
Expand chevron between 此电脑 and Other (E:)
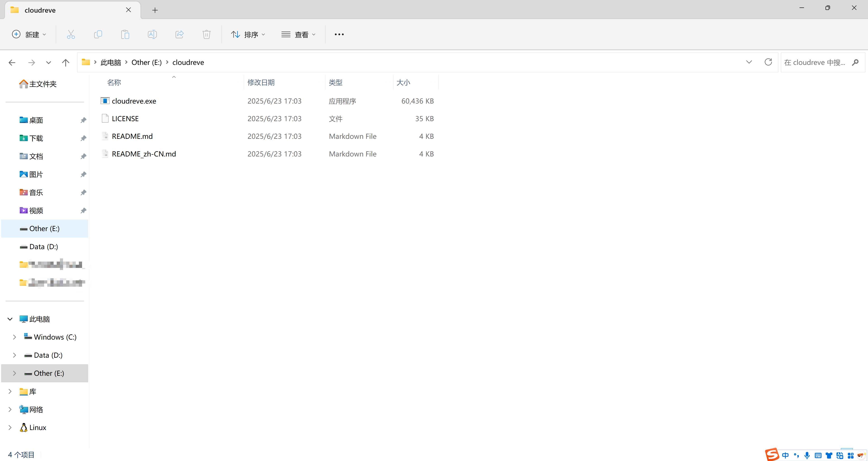click(x=126, y=62)
